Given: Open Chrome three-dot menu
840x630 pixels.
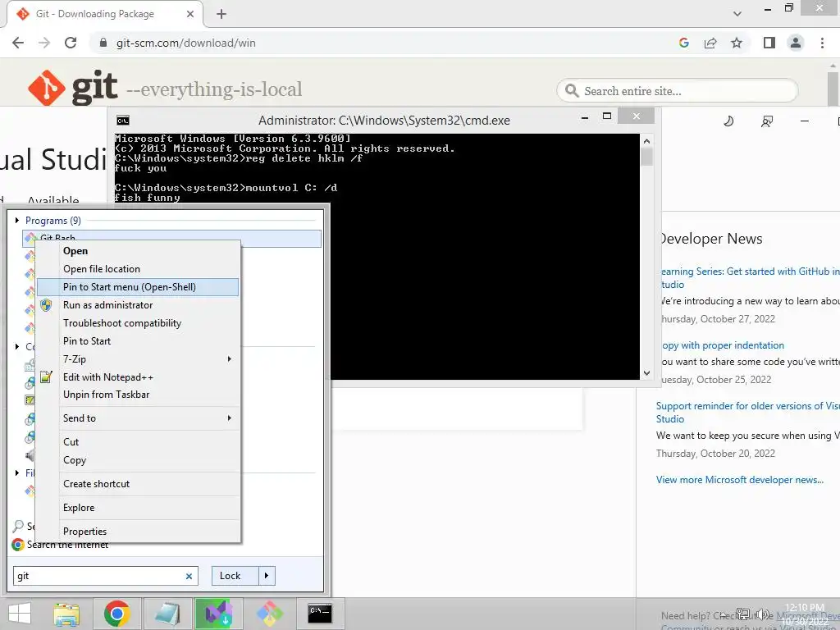Looking at the screenshot, I should coord(822,43).
